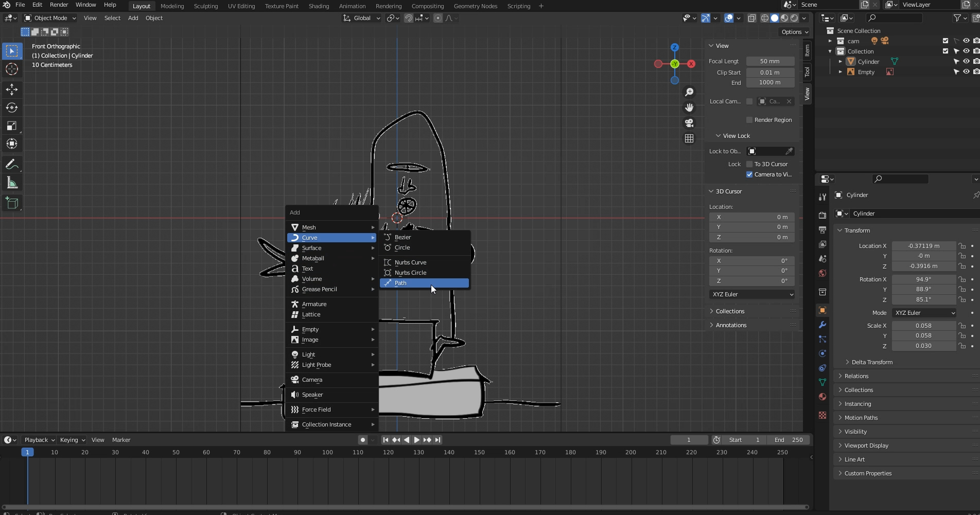
Task: Select the Rotate tool
Action: (12, 108)
